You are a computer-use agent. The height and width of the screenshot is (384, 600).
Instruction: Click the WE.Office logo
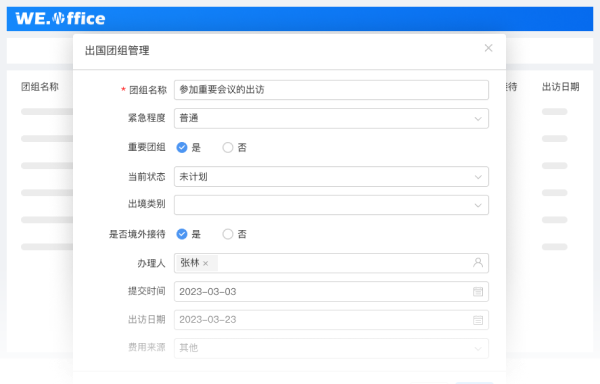[60, 18]
